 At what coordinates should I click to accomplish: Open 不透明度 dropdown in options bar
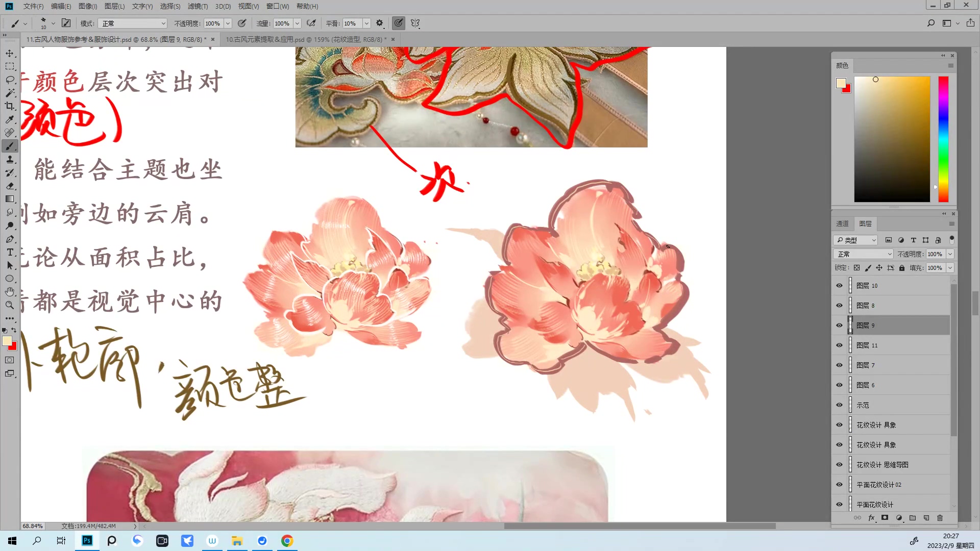[x=228, y=23]
